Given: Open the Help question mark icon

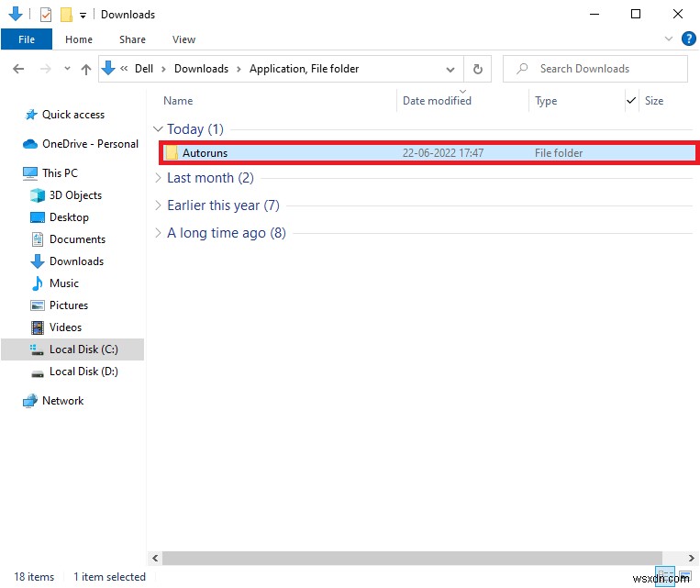Looking at the screenshot, I should [x=688, y=39].
